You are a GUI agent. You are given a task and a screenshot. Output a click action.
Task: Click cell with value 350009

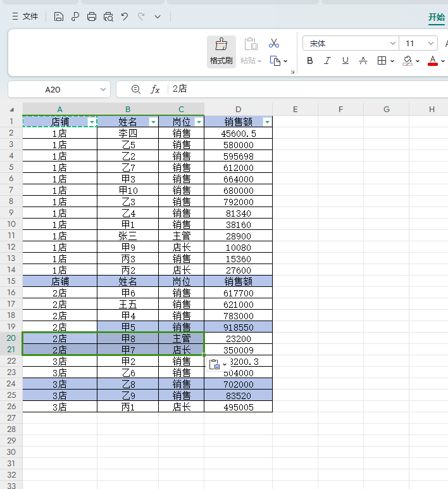click(x=239, y=350)
